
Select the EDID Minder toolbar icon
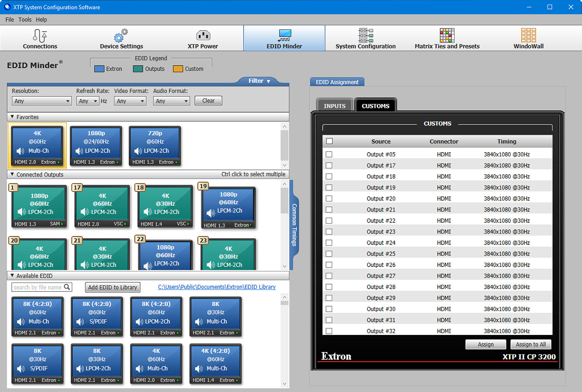click(284, 36)
